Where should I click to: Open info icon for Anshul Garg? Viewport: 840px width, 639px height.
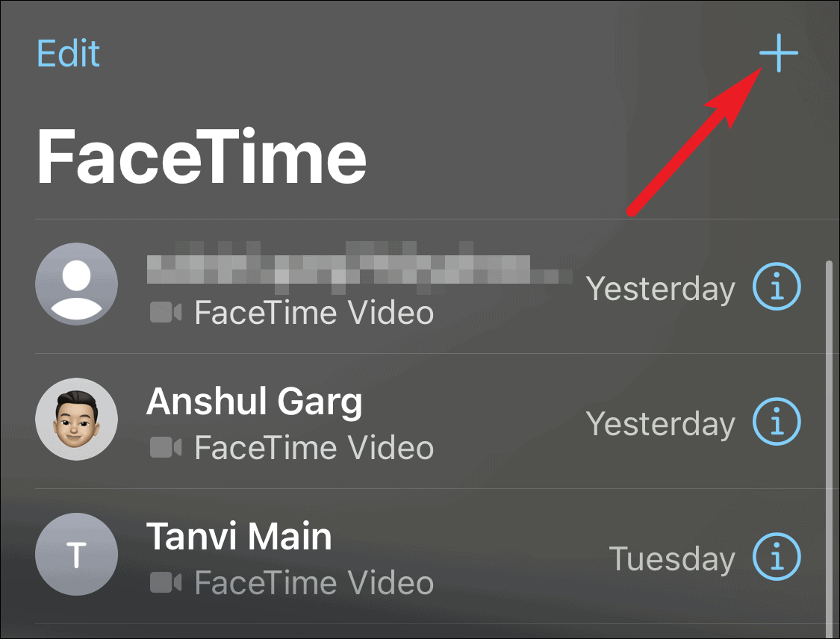click(777, 422)
